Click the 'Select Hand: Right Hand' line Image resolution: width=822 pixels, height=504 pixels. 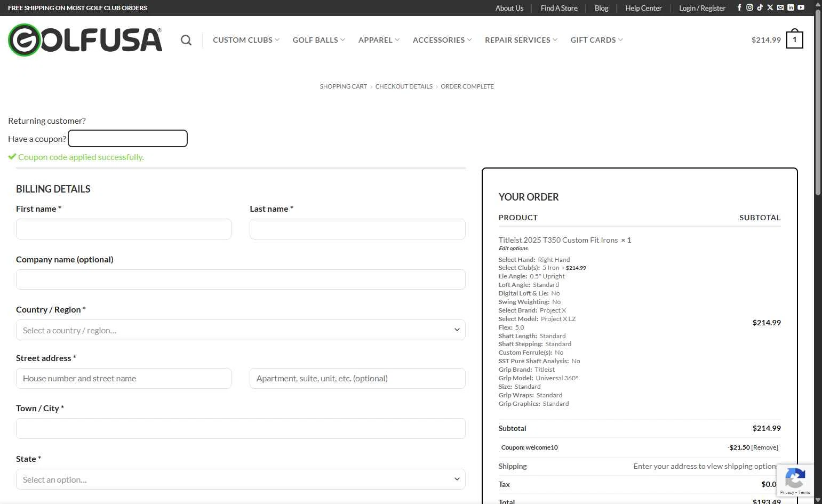534,260
